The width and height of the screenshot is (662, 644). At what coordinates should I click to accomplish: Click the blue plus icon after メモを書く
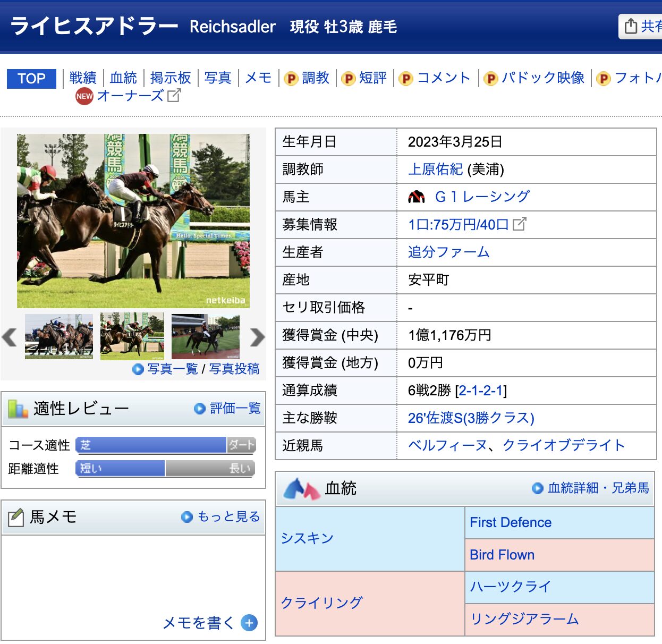pyautogui.click(x=249, y=623)
